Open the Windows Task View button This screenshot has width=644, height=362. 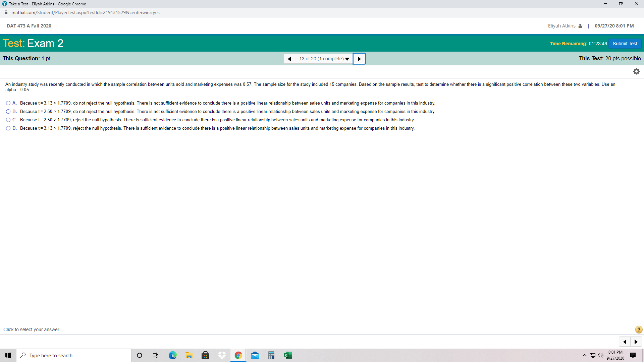(x=156, y=355)
